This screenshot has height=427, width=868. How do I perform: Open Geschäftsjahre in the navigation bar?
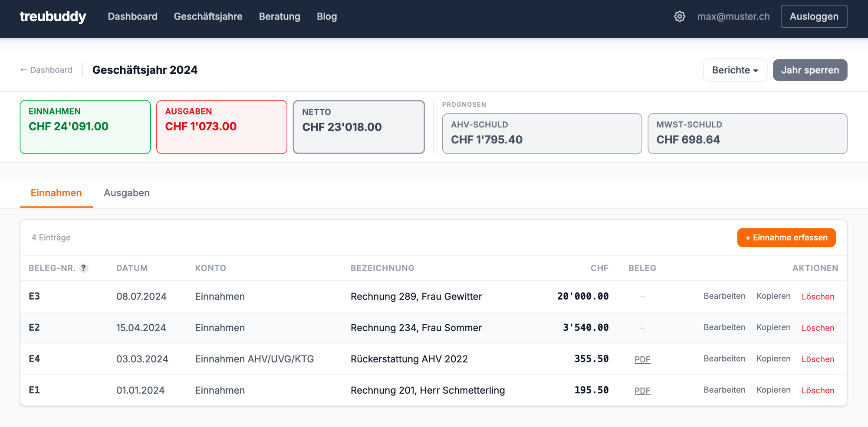208,16
